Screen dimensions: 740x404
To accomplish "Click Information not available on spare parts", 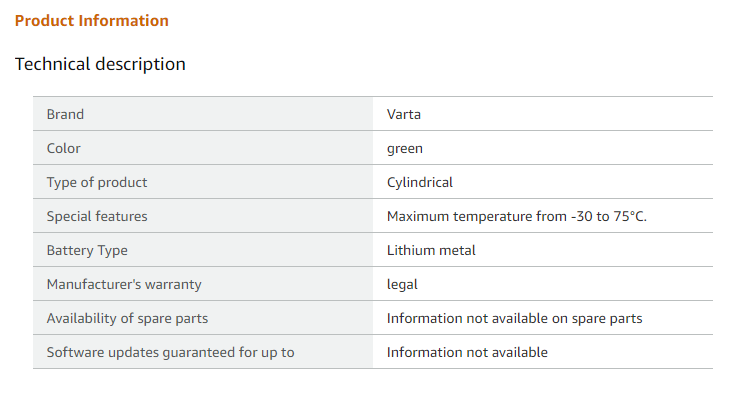I will (x=514, y=319).
